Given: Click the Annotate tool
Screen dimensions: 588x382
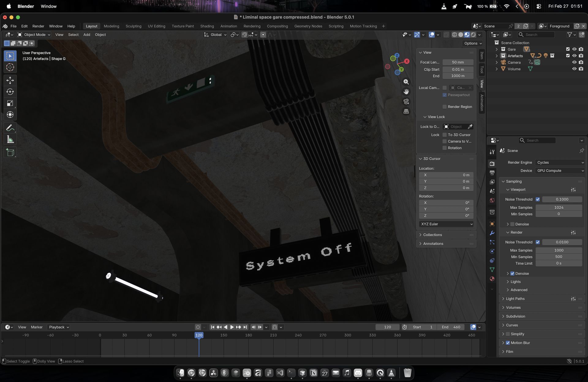Looking at the screenshot, I should (x=10, y=128).
